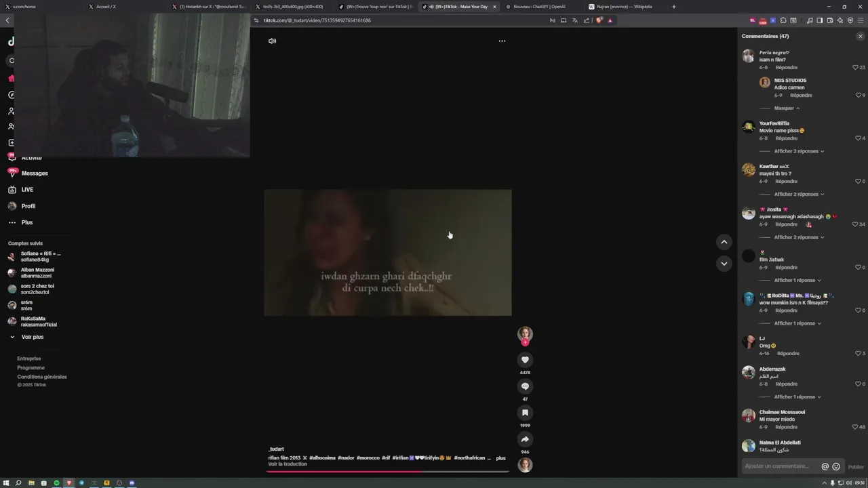Image resolution: width=868 pixels, height=488 pixels.
Task: Open Profil in TikTok sidebar
Action: pos(28,206)
